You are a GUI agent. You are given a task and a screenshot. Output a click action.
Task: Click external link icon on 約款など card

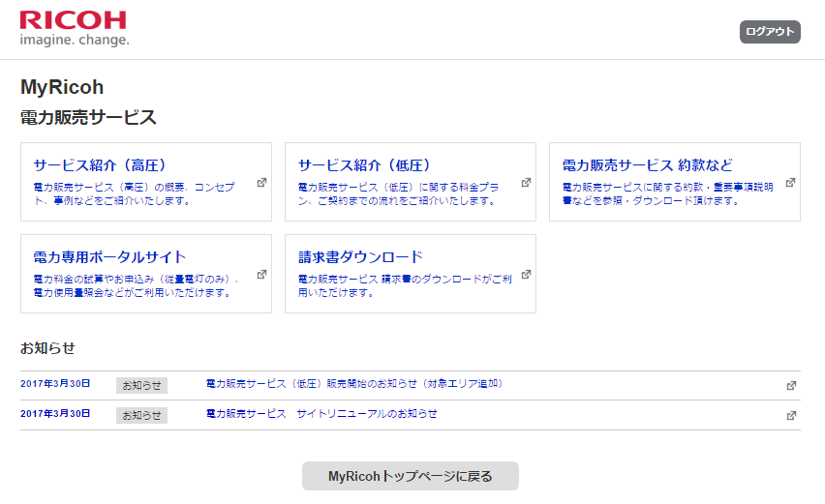tap(790, 183)
